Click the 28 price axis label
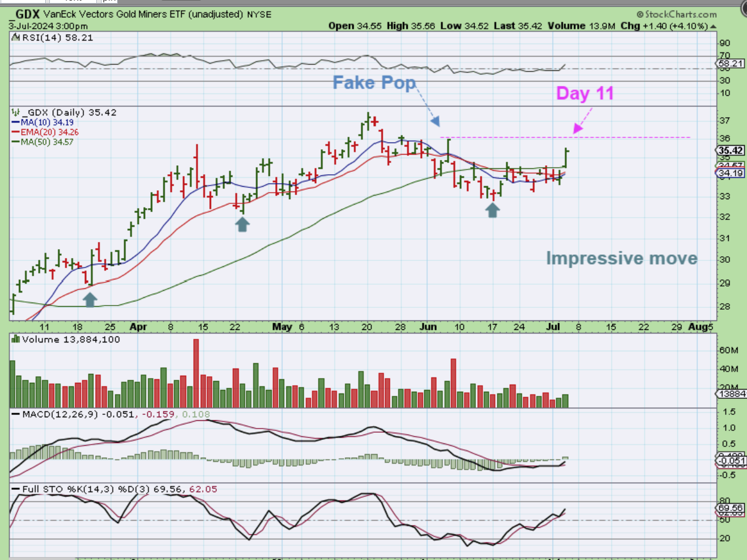Image resolution: width=747 pixels, height=560 pixels. (x=725, y=307)
